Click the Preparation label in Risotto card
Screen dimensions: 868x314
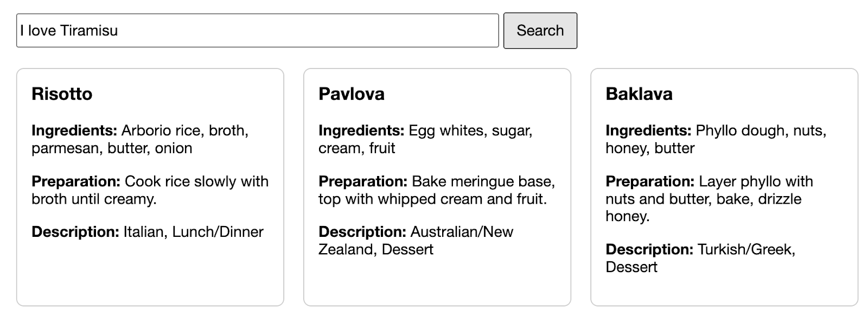(76, 181)
